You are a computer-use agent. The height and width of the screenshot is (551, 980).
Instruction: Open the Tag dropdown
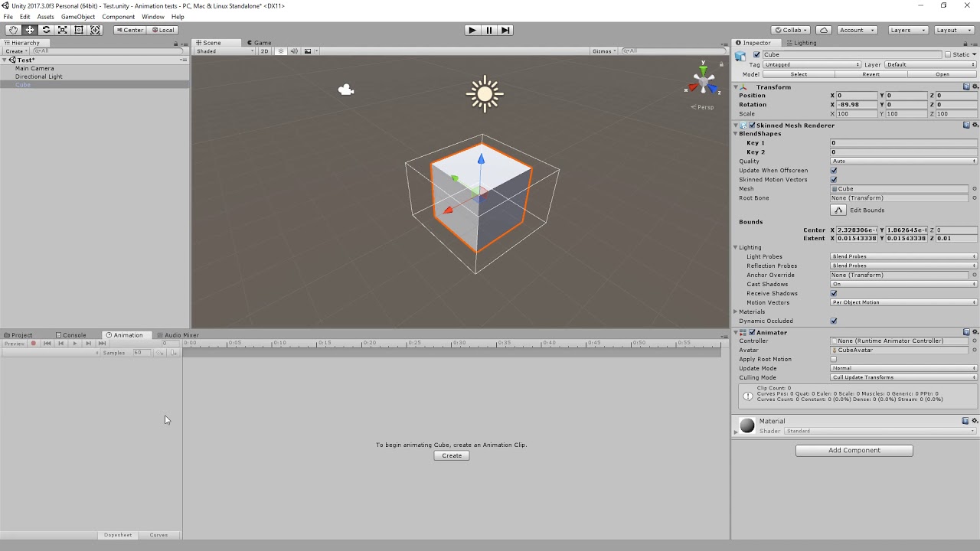tap(812, 64)
